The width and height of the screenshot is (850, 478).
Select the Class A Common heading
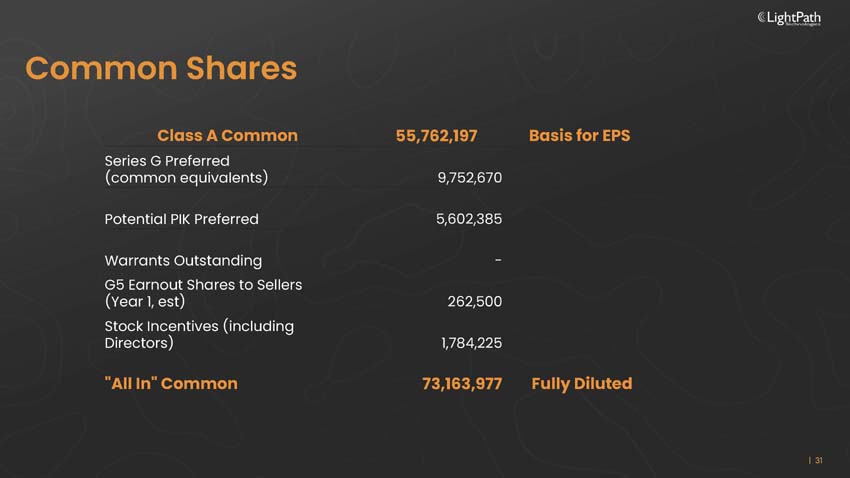click(227, 135)
